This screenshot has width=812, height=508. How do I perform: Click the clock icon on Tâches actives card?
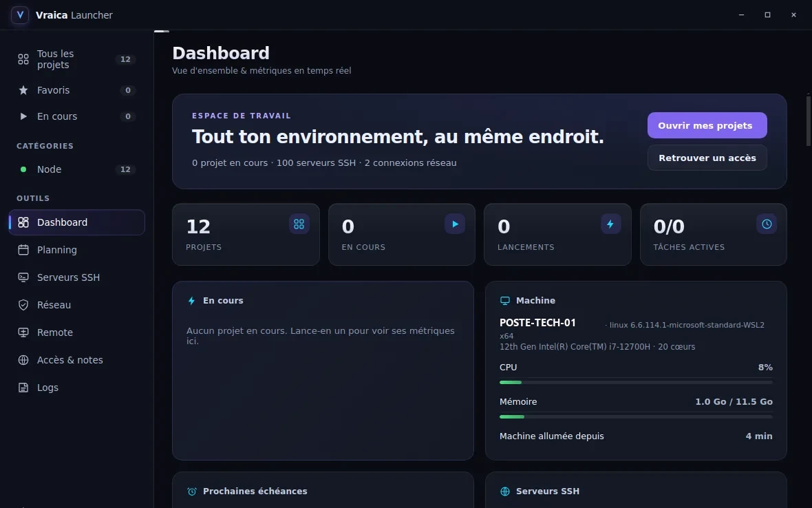pyautogui.click(x=767, y=224)
